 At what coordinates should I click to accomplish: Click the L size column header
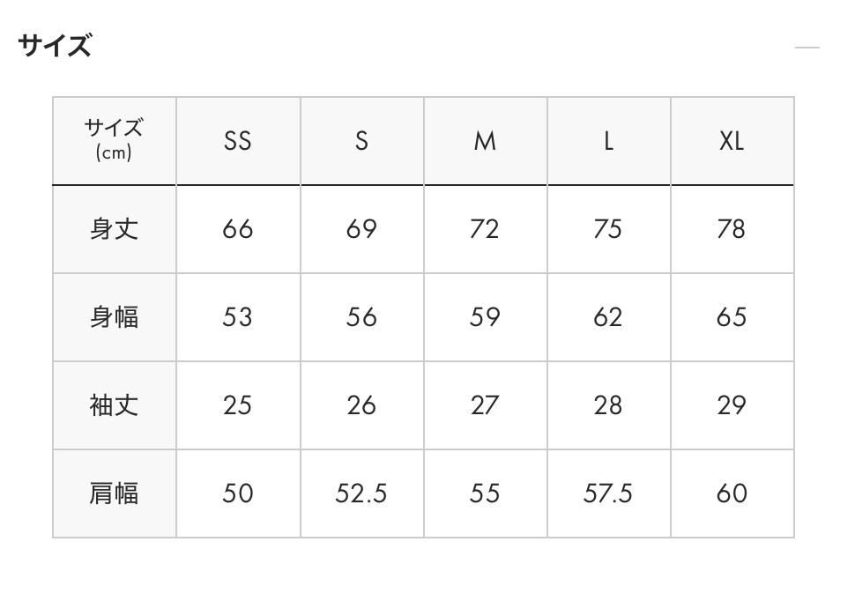click(x=608, y=141)
